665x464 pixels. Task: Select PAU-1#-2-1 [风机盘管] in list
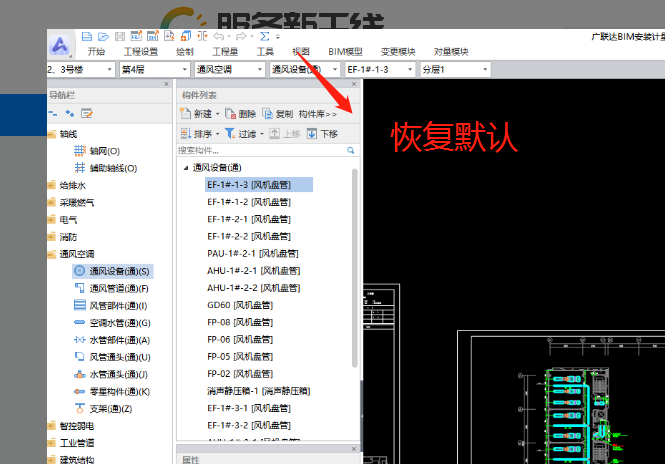(x=253, y=254)
